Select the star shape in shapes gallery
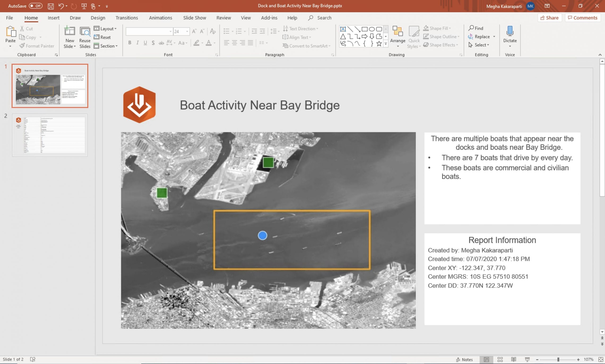This screenshot has width=605, height=364. (x=379, y=44)
